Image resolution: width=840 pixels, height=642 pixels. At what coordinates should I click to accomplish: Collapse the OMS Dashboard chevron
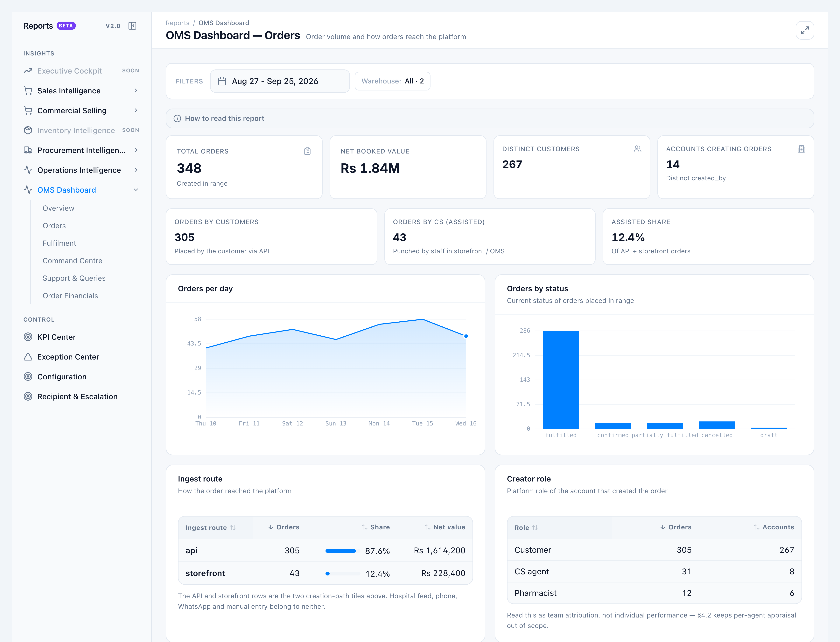coord(136,190)
